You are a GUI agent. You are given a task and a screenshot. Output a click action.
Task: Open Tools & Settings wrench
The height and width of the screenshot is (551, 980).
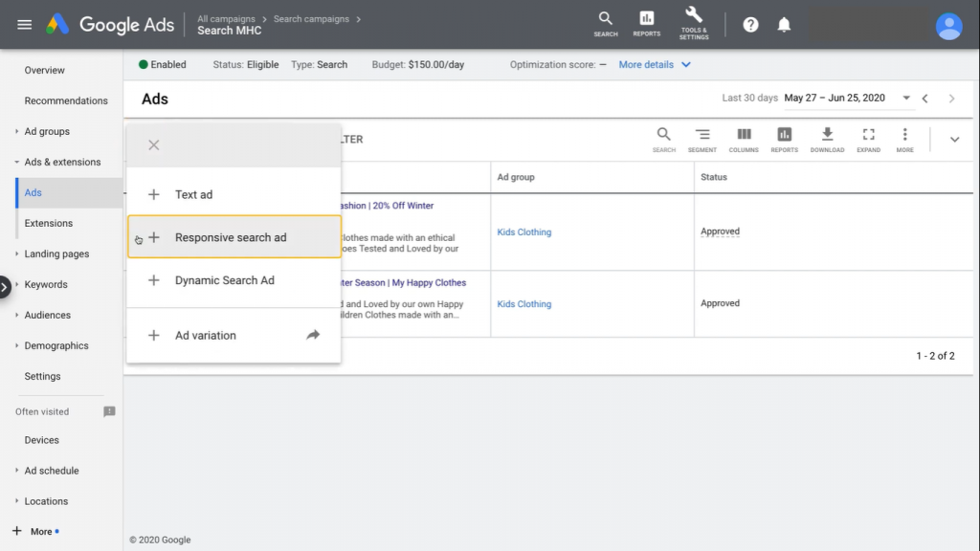pos(694,24)
